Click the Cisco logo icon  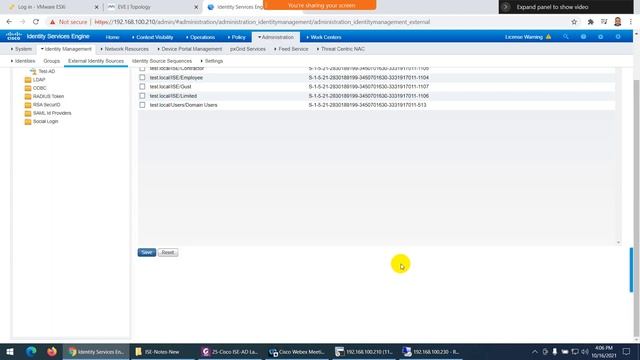click(x=14, y=36)
